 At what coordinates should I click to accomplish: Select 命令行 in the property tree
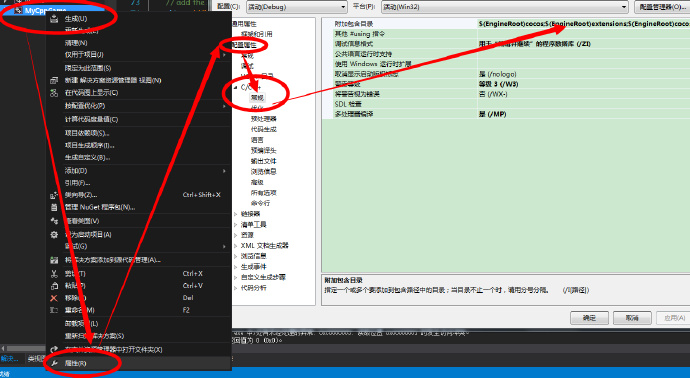(261, 203)
